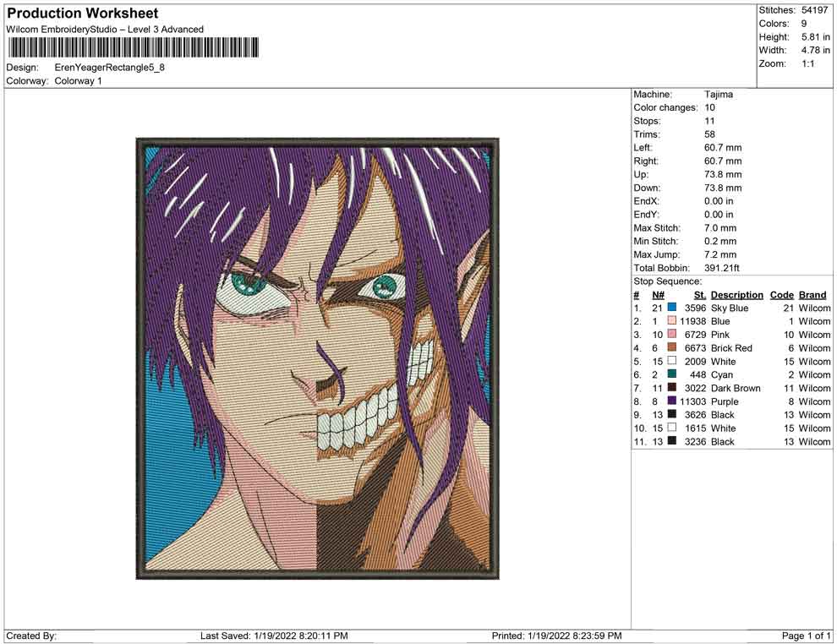Image resolution: width=837 pixels, height=644 pixels.
Task: Click the Trims value 58
Action: (x=709, y=134)
